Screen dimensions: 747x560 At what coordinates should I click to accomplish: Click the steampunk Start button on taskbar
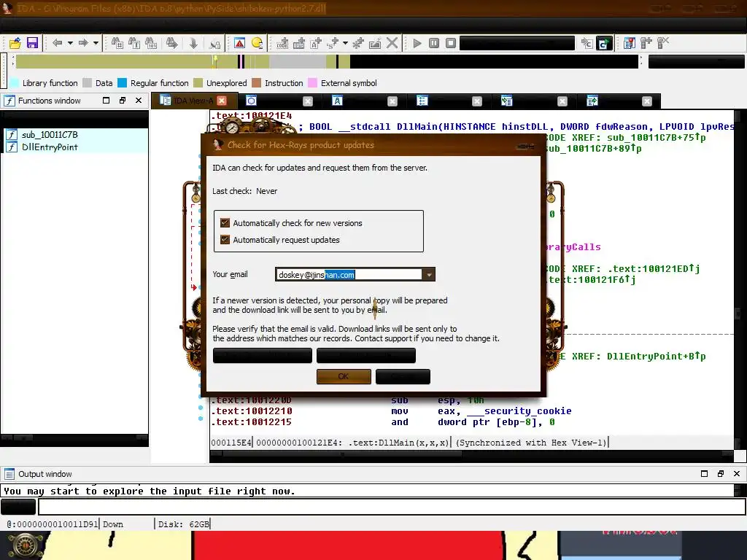26,545
